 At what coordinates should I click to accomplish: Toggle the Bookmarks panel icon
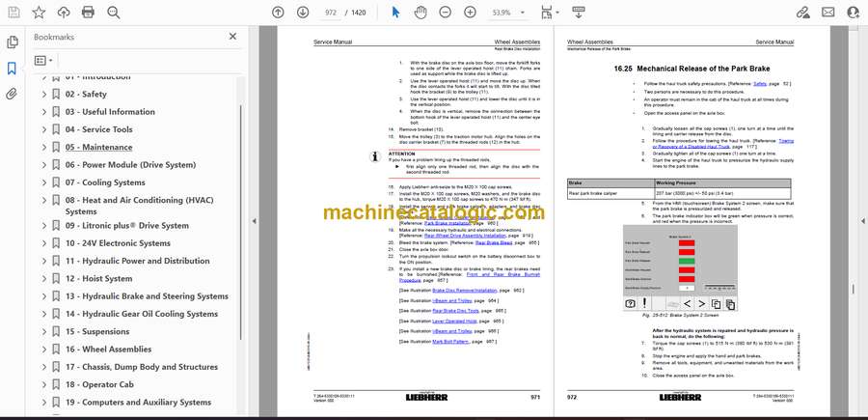coord(12,69)
